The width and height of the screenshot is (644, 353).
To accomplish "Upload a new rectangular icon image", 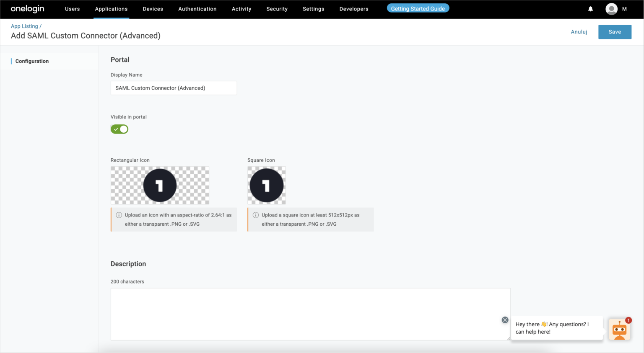I will coord(160,186).
